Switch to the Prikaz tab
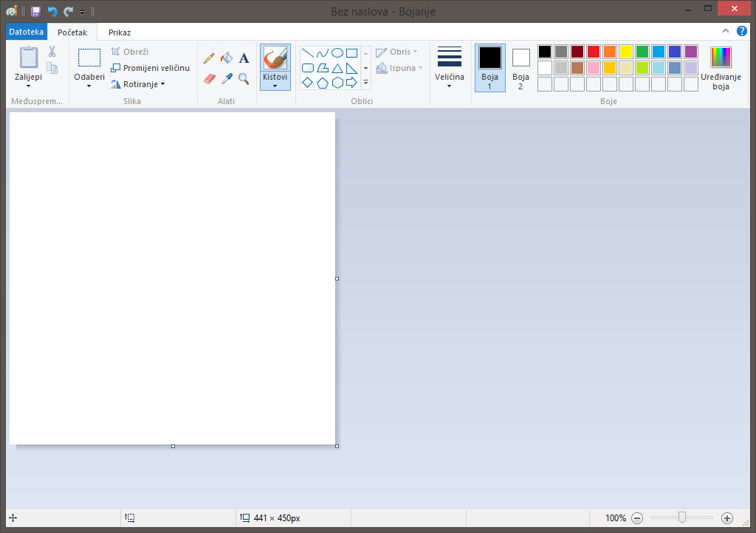 120,32
